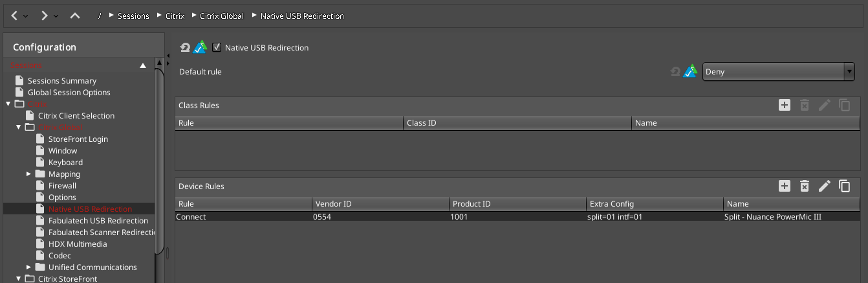Sort Device Rules by Vendor ID column
The image size is (868, 283).
(380, 204)
